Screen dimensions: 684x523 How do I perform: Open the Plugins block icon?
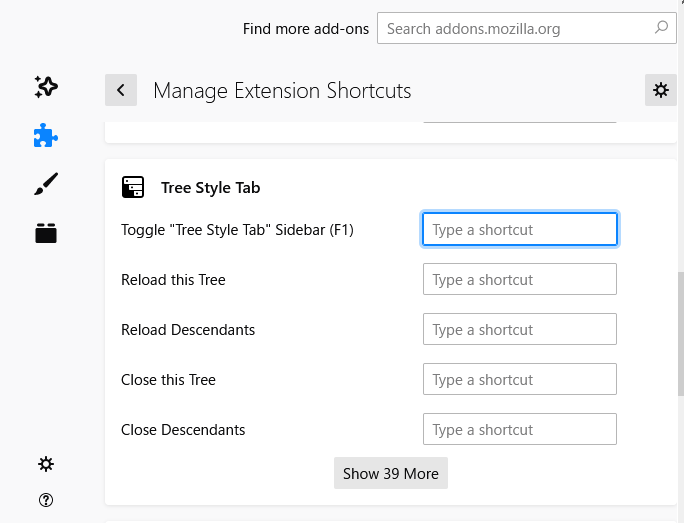[x=46, y=233]
